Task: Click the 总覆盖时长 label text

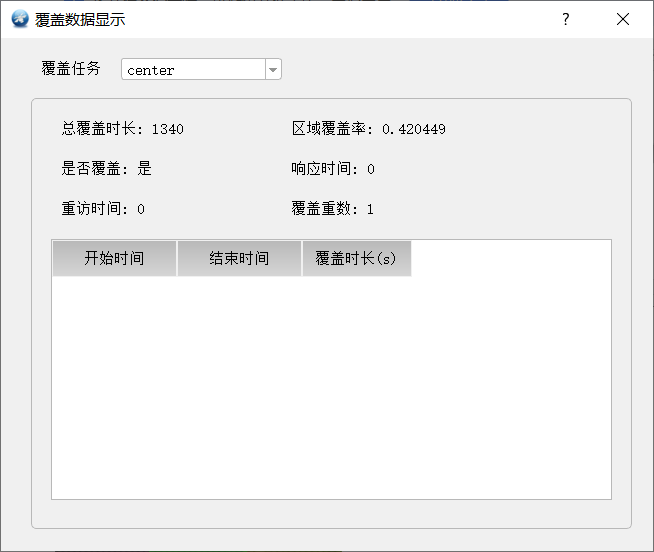Action: [98, 129]
